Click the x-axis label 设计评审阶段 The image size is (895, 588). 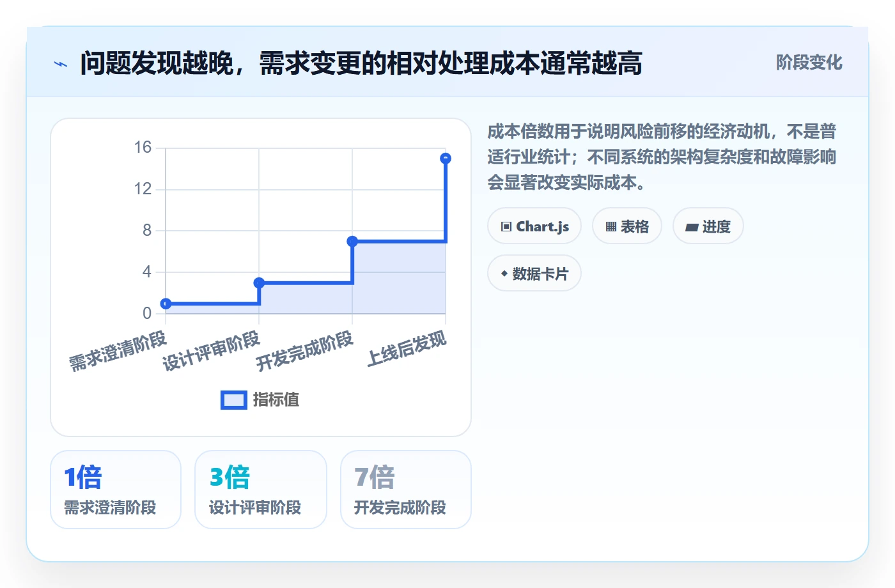point(211,352)
